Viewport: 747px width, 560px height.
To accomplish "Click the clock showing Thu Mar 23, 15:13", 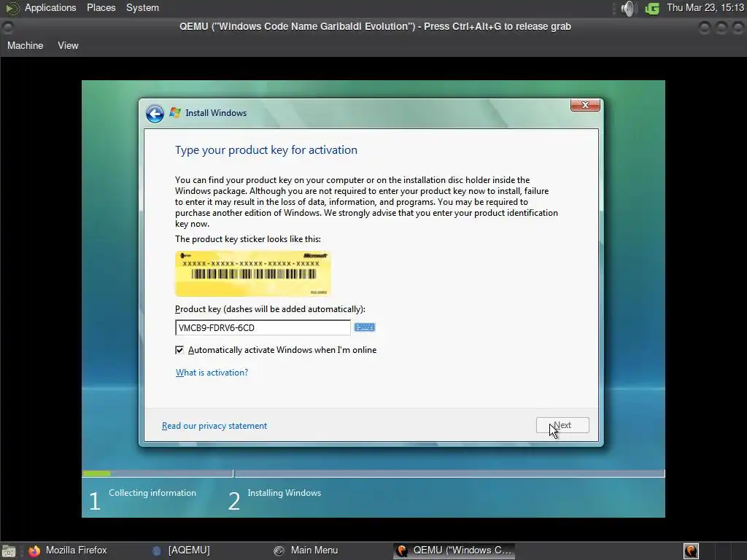I will 705,7.
